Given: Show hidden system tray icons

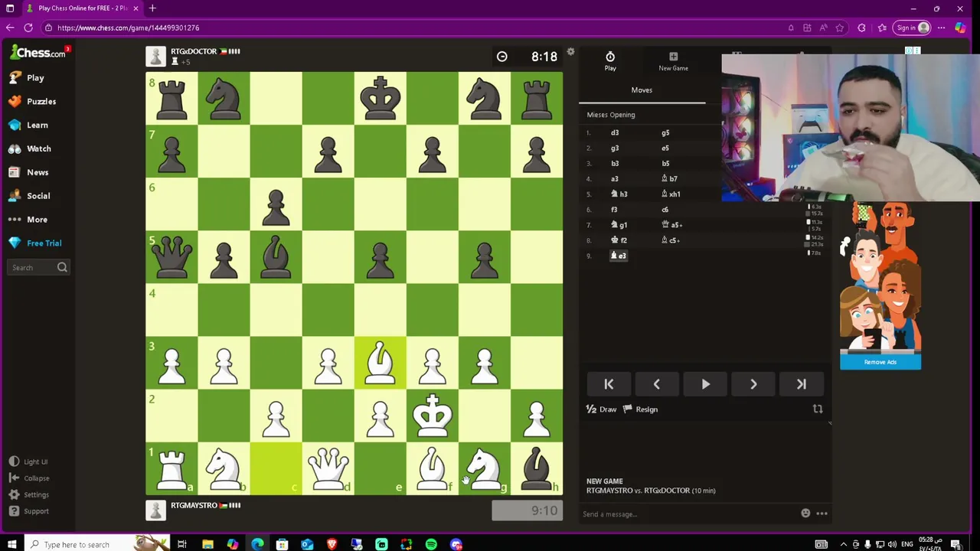Looking at the screenshot, I should tap(842, 544).
